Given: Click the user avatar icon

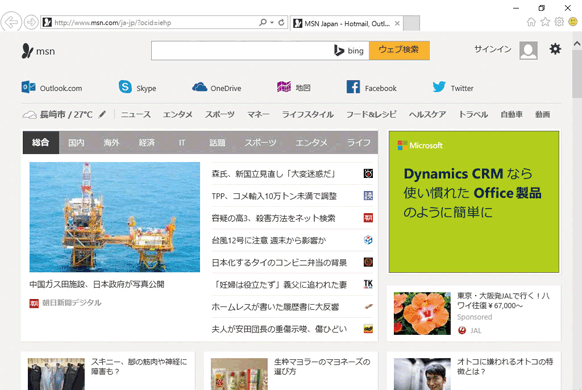Looking at the screenshot, I should click(529, 50).
